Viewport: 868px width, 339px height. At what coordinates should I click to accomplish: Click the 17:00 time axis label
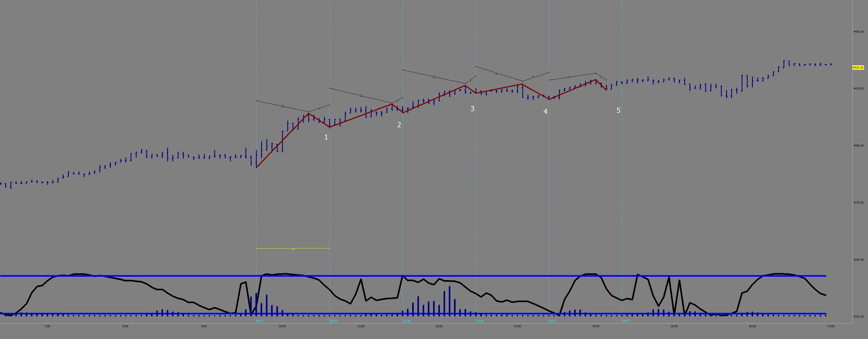pyautogui.click(x=831, y=326)
